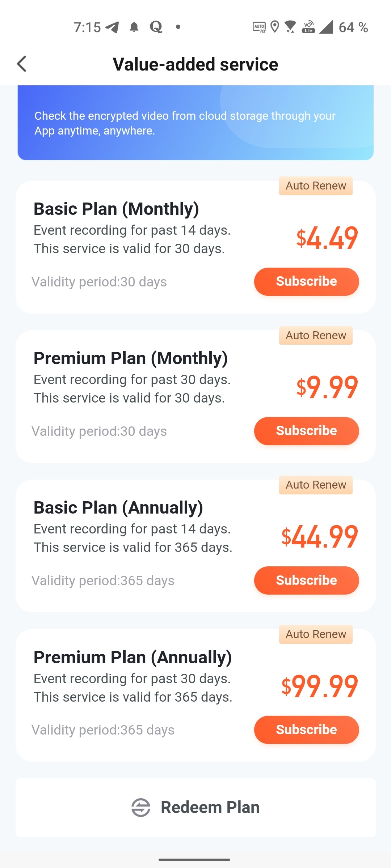This screenshot has width=391, height=868.
Task: Subscribe to Premium Plan (Annually)
Action: (306, 729)
